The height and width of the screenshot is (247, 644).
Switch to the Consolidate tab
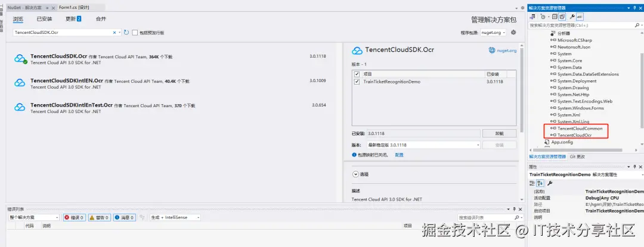(x=101, y=19)
